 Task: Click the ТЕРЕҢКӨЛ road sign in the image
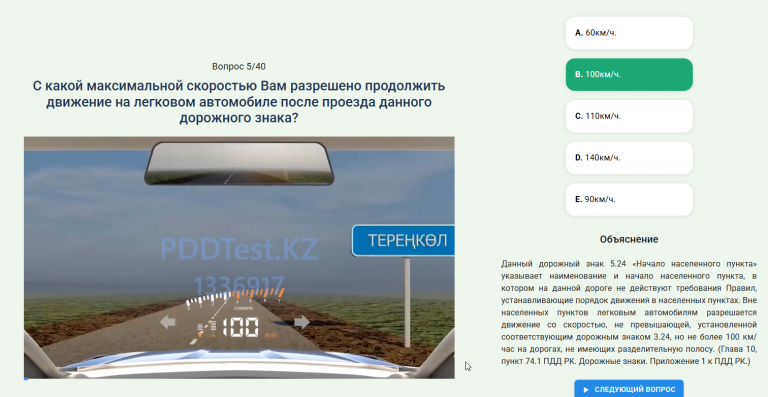pos(403,240)
